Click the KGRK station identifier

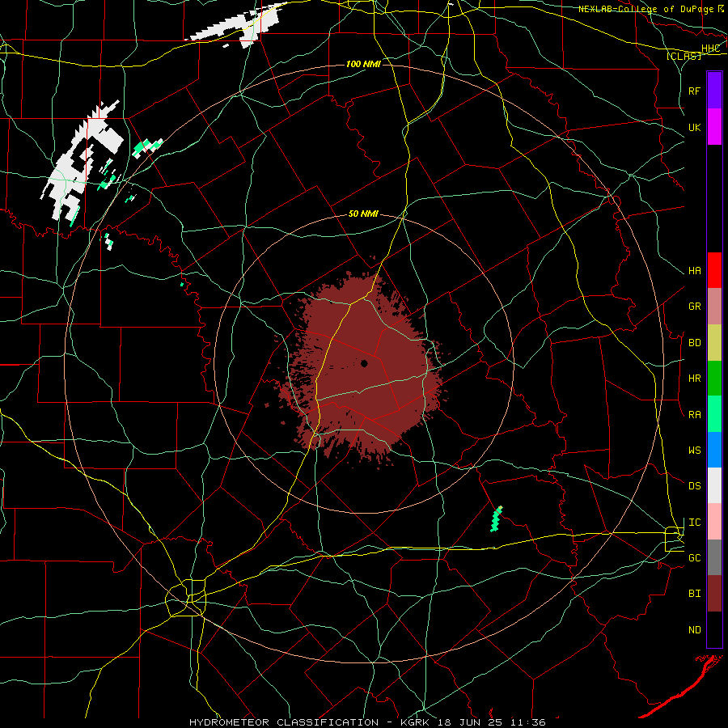(x=414, y=722)
